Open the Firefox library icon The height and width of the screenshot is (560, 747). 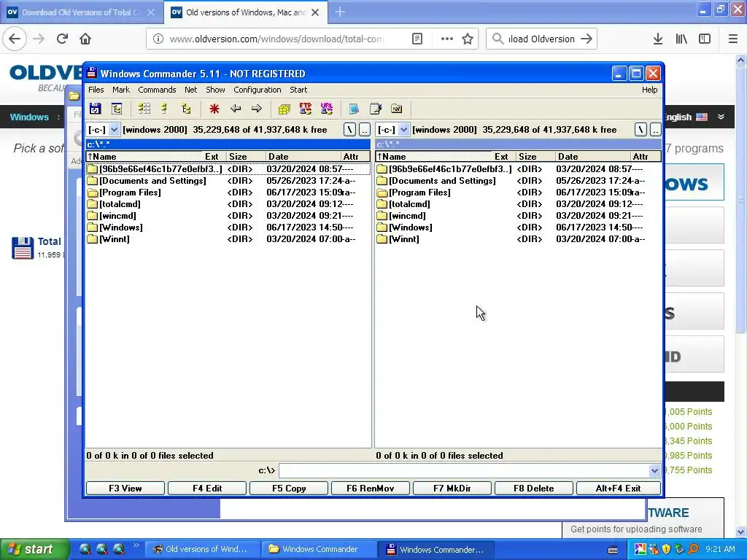[681, 39]
